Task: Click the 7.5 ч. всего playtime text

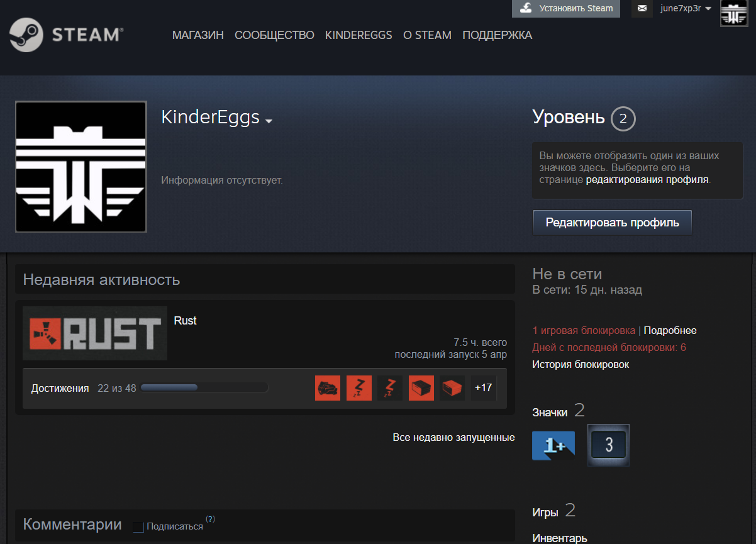Action: (x=481, y=343)
